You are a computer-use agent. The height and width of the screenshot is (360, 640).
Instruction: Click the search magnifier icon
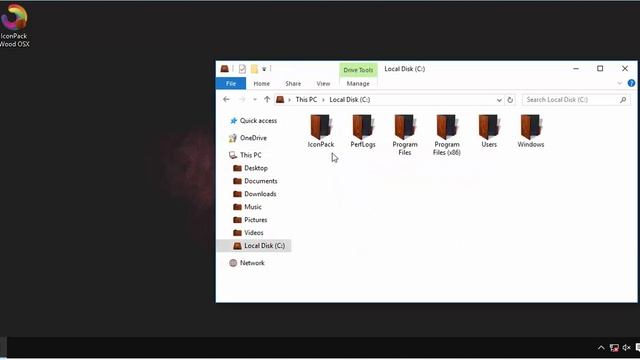pyautogui.click(x=623, y=100)
